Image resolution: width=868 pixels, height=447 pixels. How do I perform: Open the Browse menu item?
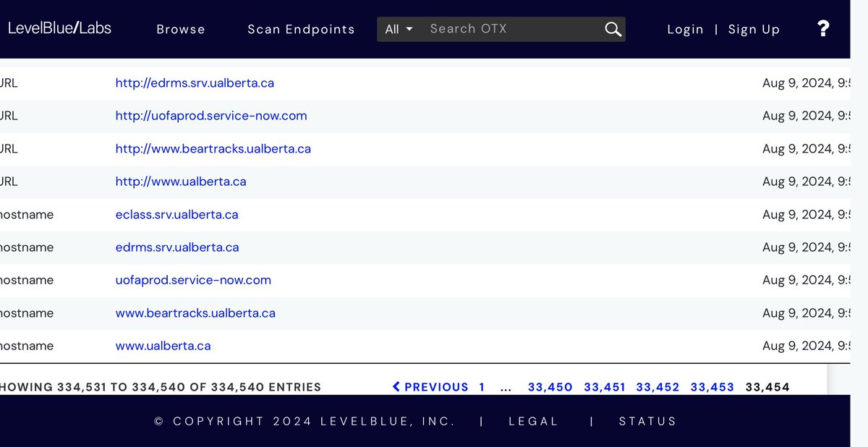181,30
